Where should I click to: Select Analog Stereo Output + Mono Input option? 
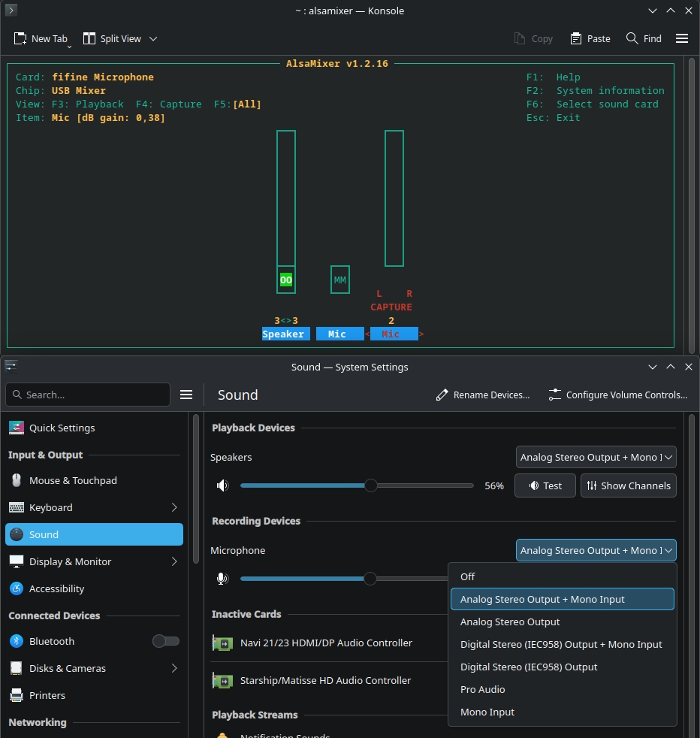(562, 599)
